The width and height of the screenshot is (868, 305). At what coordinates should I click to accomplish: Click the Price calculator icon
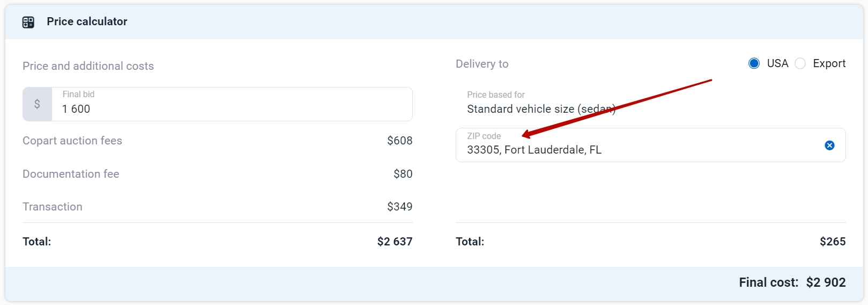tap(28, 22)
